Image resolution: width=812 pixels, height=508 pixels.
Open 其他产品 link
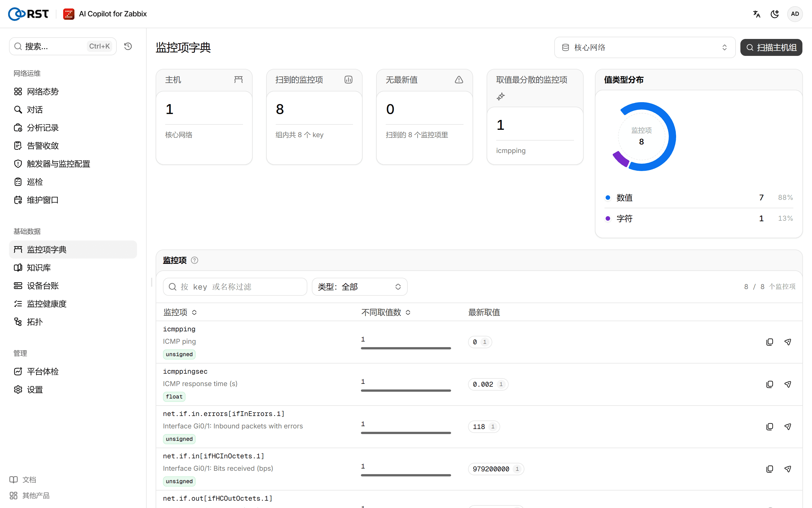coord(30,496)
